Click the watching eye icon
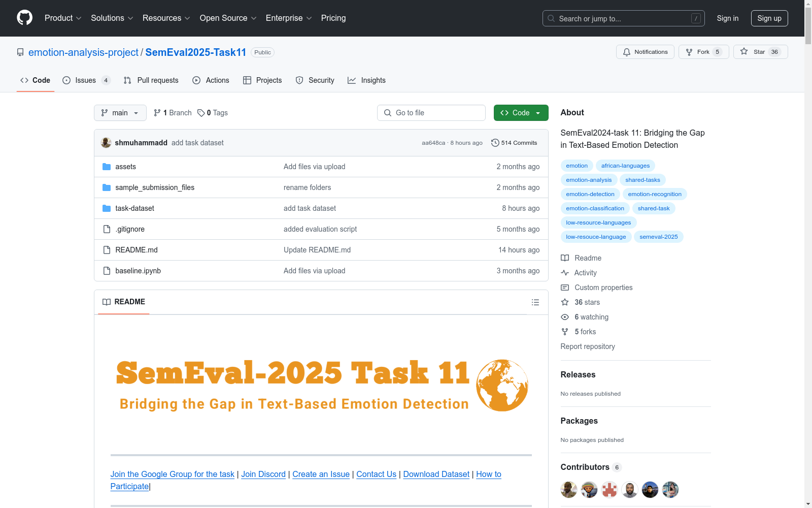The image size is (812, 508). (x=565, y=317)
